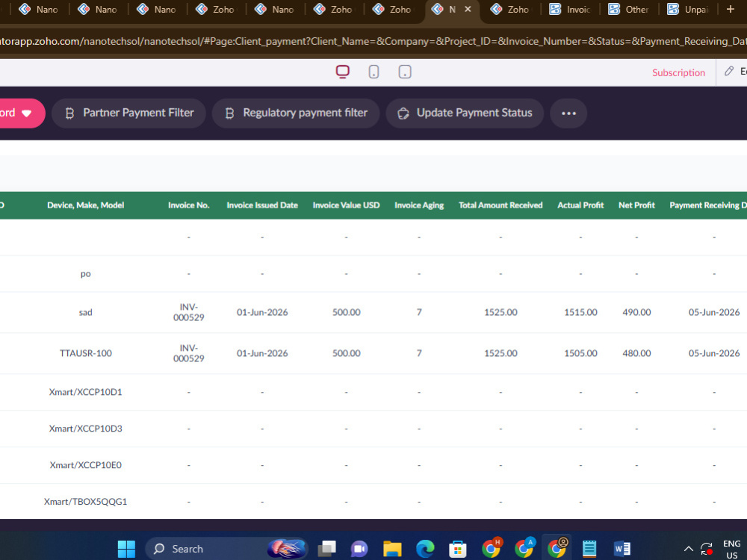The height and width of the screenshot is (560, 747).
Task: Launch Microsoft Teams chat from the taskbar
Action: (x=359, y=549)
